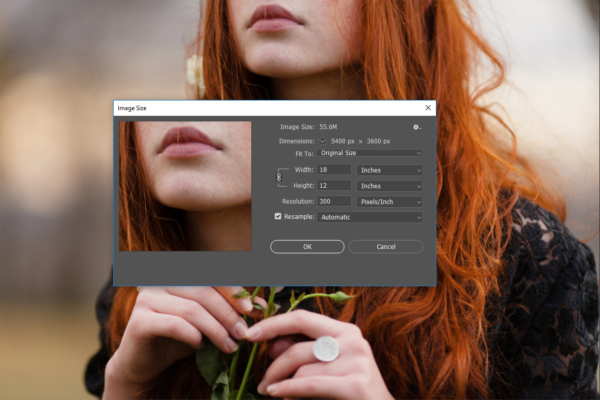Expand the Dimensions unit dropdown arrow
The image size is (600, 400).
click(x=323, y=141)
